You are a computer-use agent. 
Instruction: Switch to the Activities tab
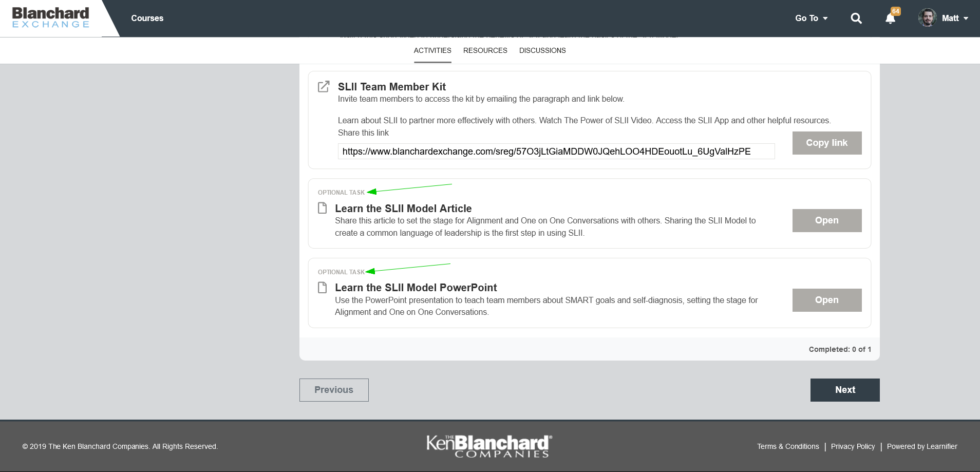(432, 50)
